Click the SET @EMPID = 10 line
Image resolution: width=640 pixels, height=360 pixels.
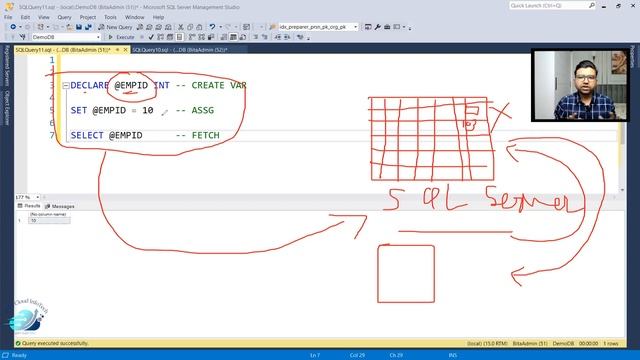(112, 111)
